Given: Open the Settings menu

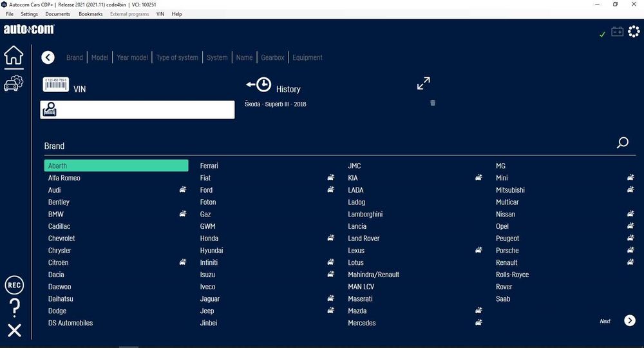Looking at the screenshot, I should pos(29,14).
